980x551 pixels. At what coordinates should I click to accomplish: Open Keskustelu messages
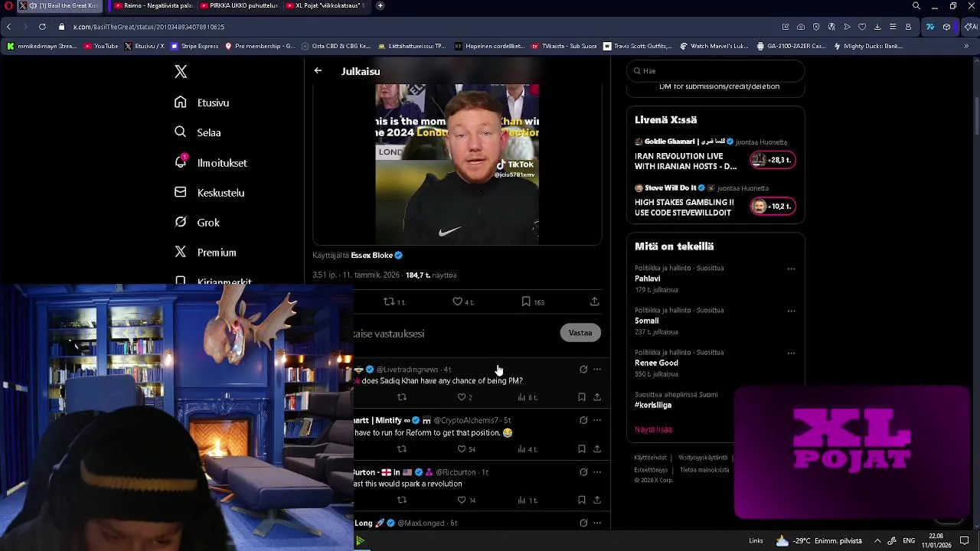tap(209, 192)
